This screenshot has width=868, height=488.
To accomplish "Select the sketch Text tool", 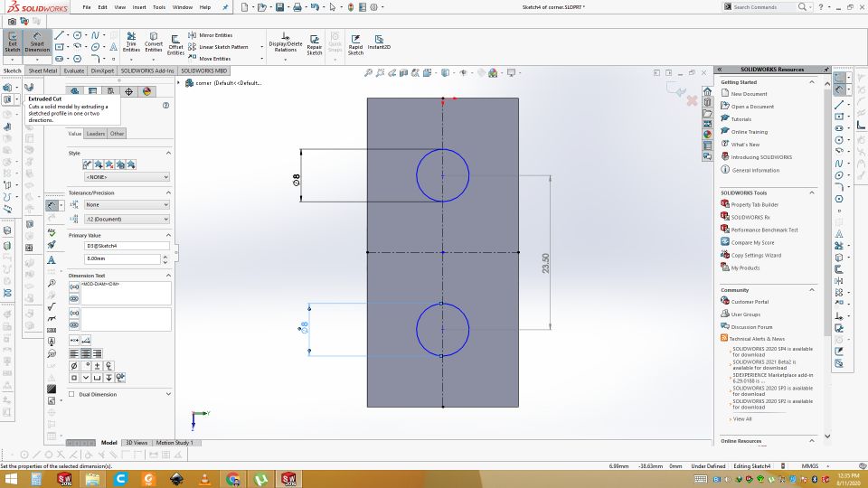I will pyautogui.click(x=113, y=46).
